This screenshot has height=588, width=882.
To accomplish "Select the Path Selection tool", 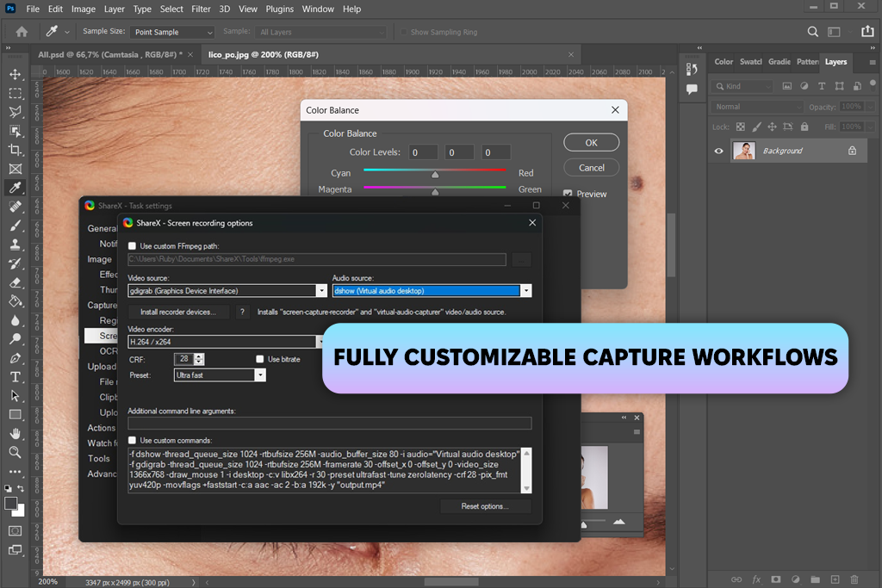I will tap(16, 396).
